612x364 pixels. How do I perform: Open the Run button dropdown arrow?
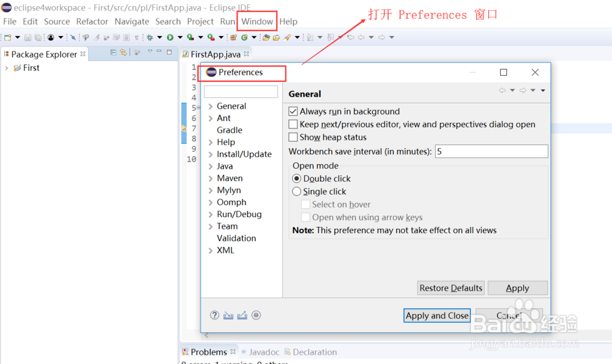click(x=180, y=37)
